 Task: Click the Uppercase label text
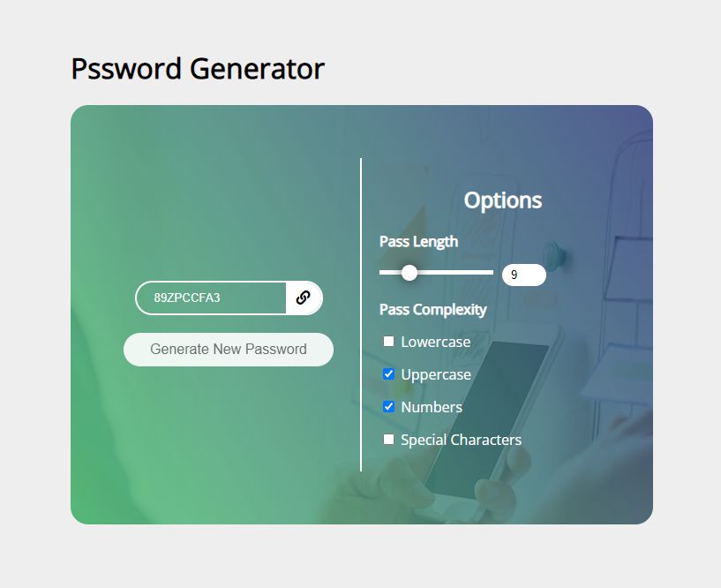click(x=436, y=374)
